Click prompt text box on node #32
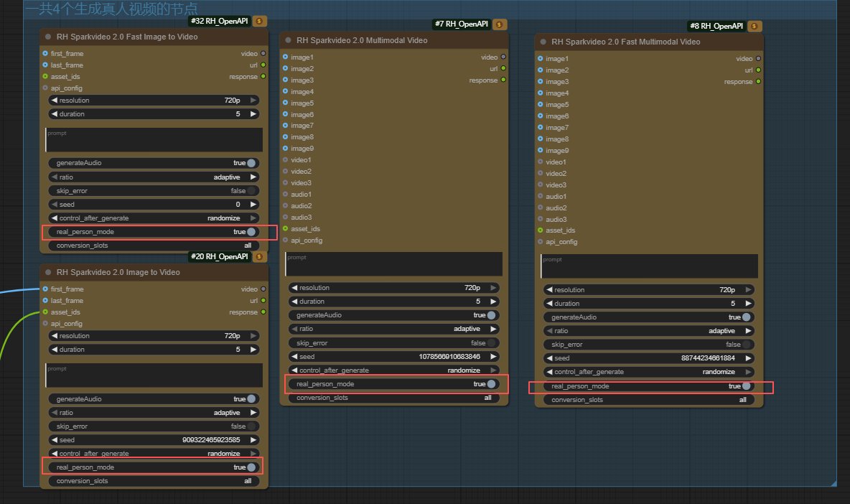This screenshot has width=850, height=504. click(154, 140)
